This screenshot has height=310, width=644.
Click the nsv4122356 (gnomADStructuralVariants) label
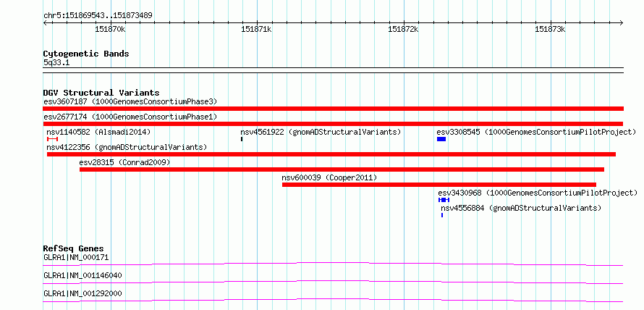pyautogui.click(x=127, y=147)
